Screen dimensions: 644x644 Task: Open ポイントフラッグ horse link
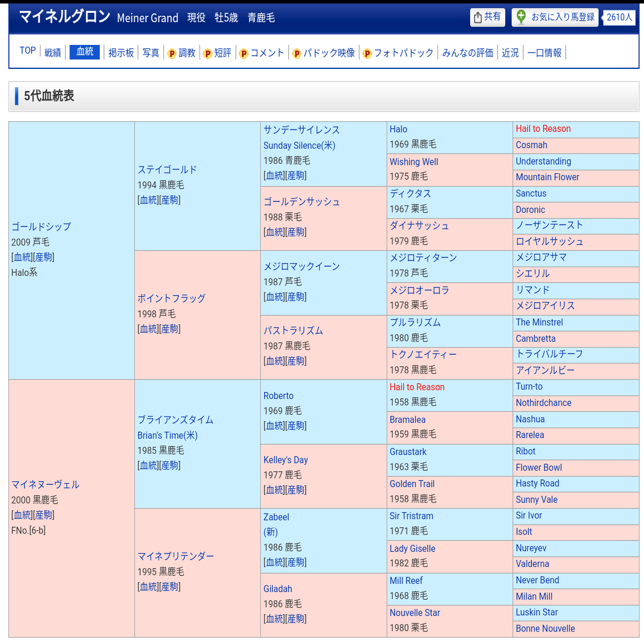[171, 298]
